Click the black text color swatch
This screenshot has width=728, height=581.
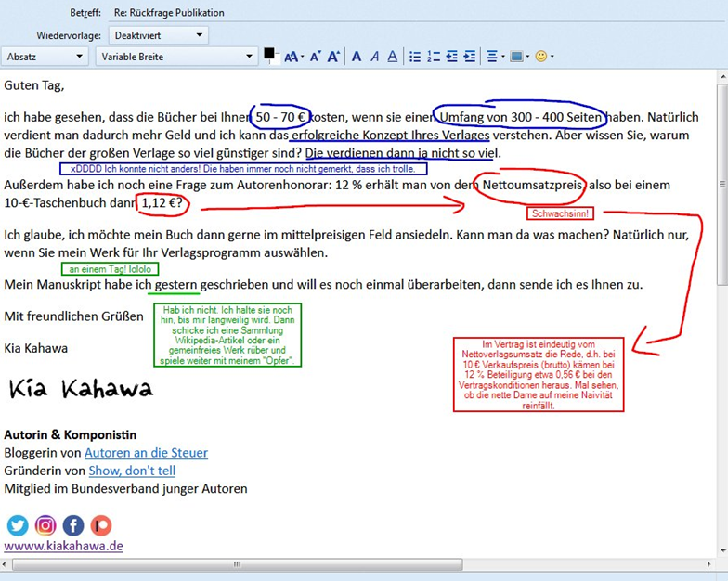pyautogui.click(x=269, y=54)
